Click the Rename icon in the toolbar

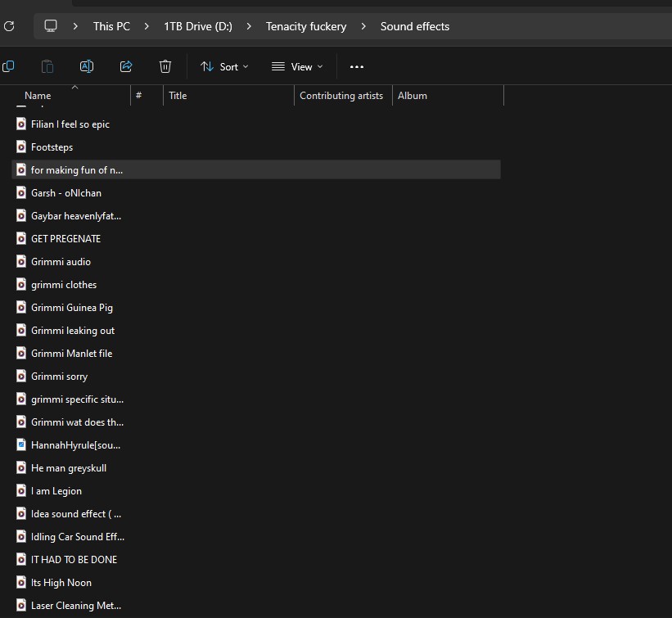87,66
